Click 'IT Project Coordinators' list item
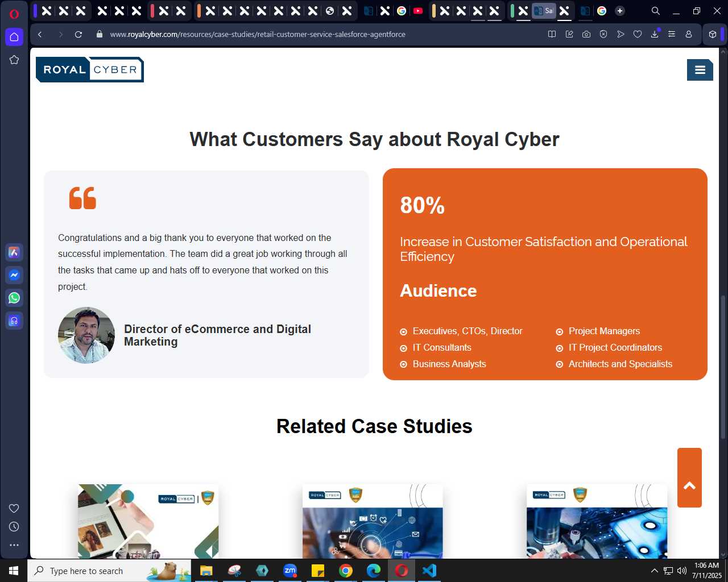 tap(615, 347)
